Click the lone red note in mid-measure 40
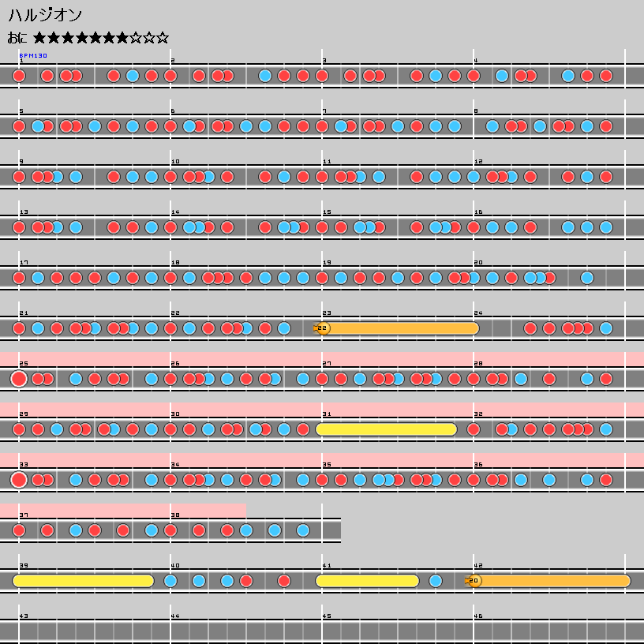The width and height of the screenshot is (644, 644). click(x=284, y=581)
